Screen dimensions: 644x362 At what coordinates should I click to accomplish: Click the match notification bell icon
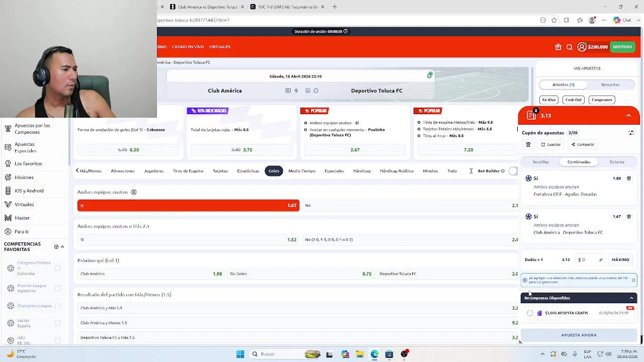429,75
